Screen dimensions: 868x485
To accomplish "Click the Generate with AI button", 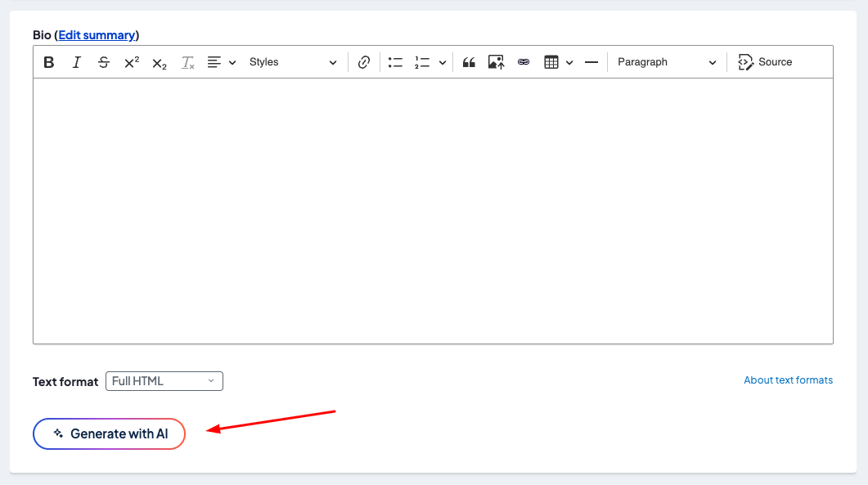I will tap(109, 434).
